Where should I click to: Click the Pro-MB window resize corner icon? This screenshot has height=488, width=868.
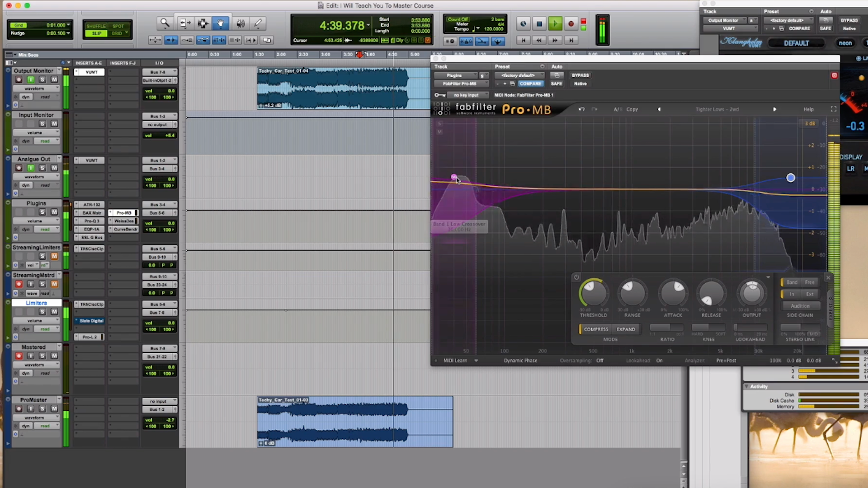coord(835,361)
